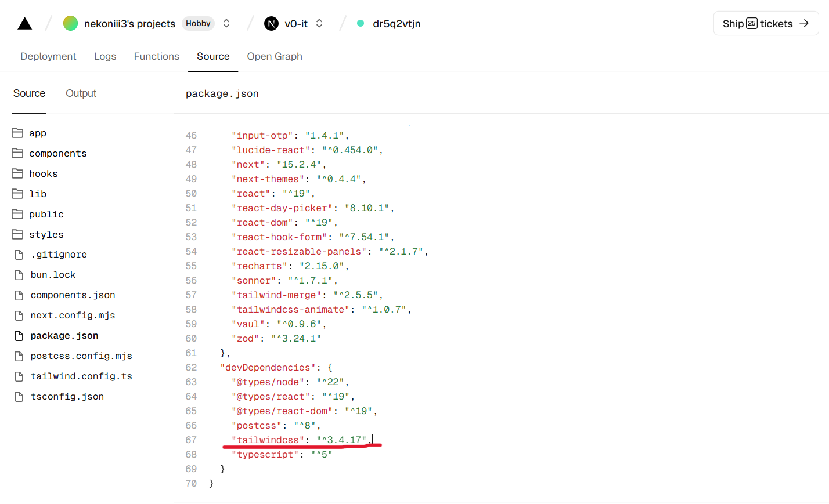
Task: Click the "recharts" dependency key
Action: coord(259,266)
